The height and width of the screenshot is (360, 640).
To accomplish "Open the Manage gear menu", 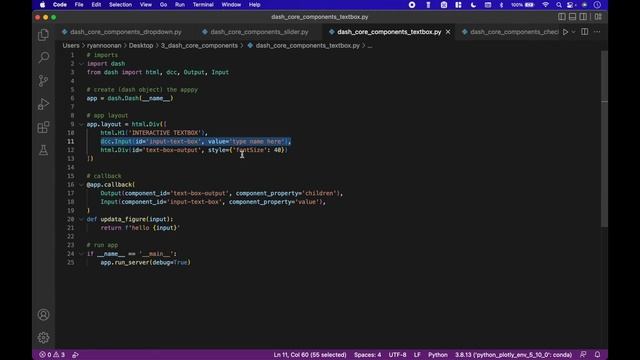I will tap(43, 338).
